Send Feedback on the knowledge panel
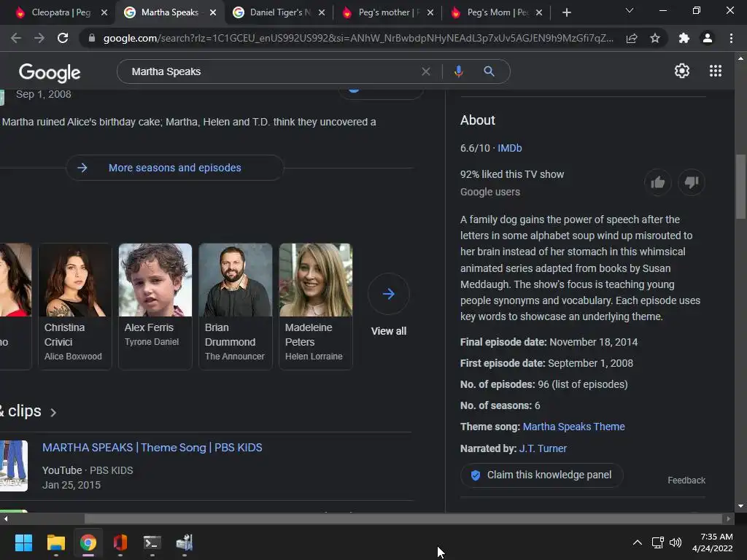 pos(686,481)
